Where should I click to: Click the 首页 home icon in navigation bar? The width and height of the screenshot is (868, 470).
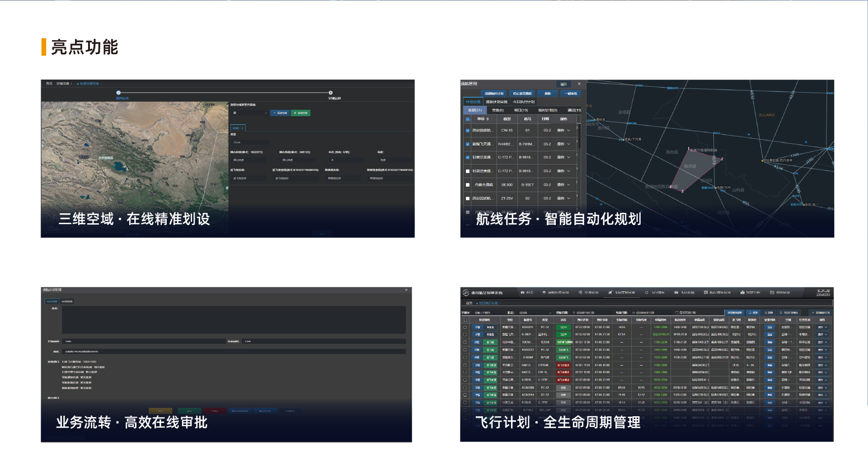[x=523, y=293]
